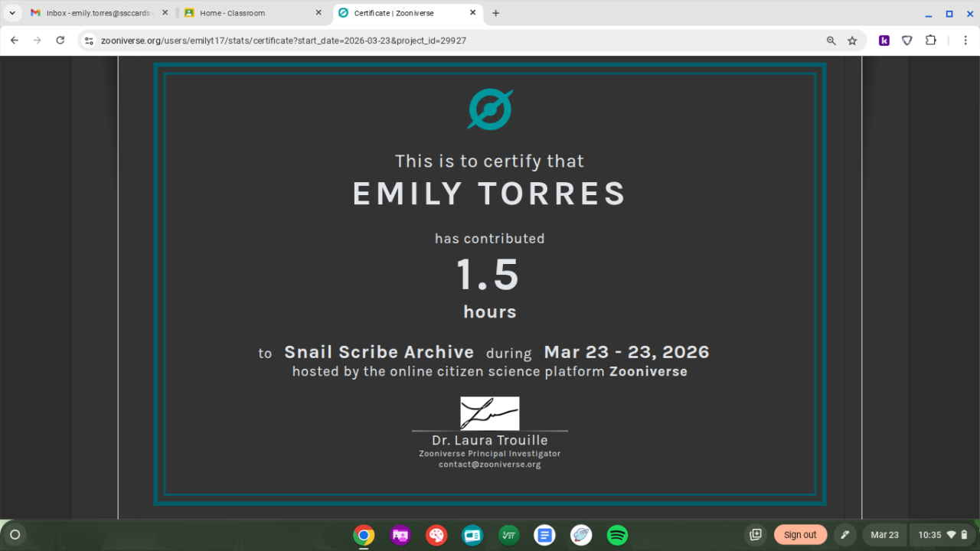Open Google Chrome from the shelf
Image resolution: width=980 pixels, height=551 pixels.
[364, 535]
